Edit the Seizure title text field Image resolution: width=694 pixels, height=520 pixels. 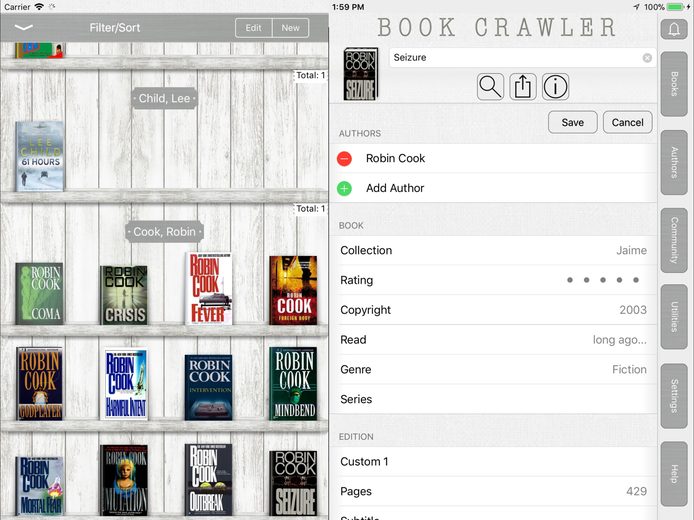click(522, 58)
